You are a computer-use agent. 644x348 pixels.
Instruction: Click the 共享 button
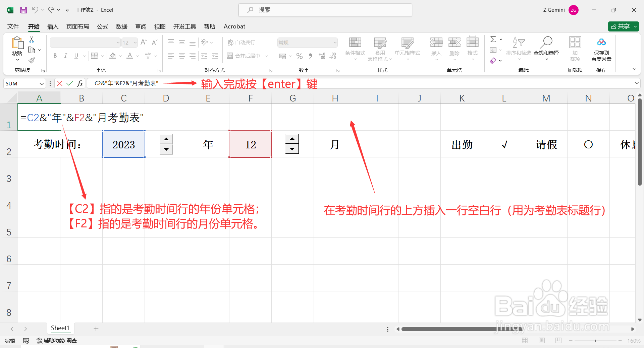pyautogui.click(x=623, y=26)
